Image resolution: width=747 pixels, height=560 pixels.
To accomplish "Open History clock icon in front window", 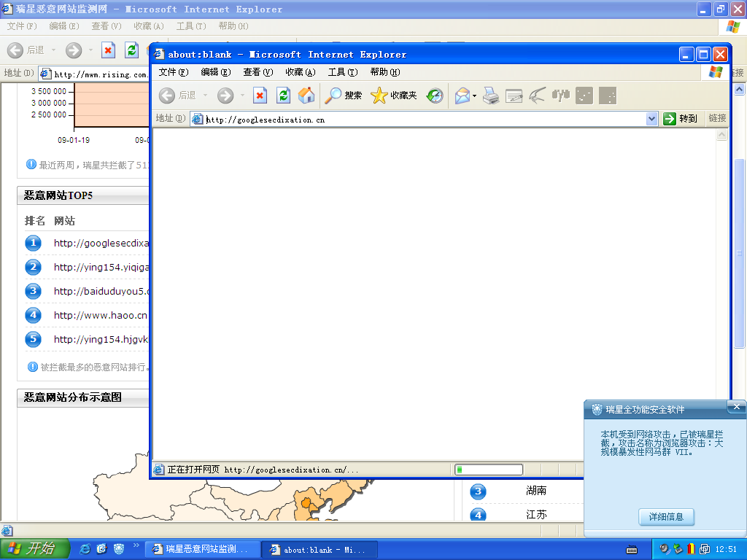I will 435,96.
